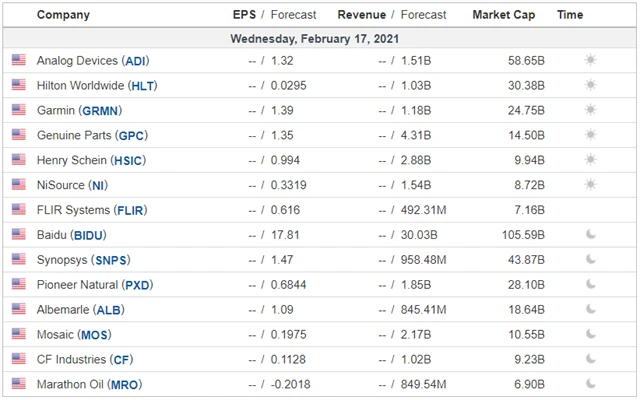Sort by the Market Cap column header
640x400 pixels.
(x=503, y=15)
